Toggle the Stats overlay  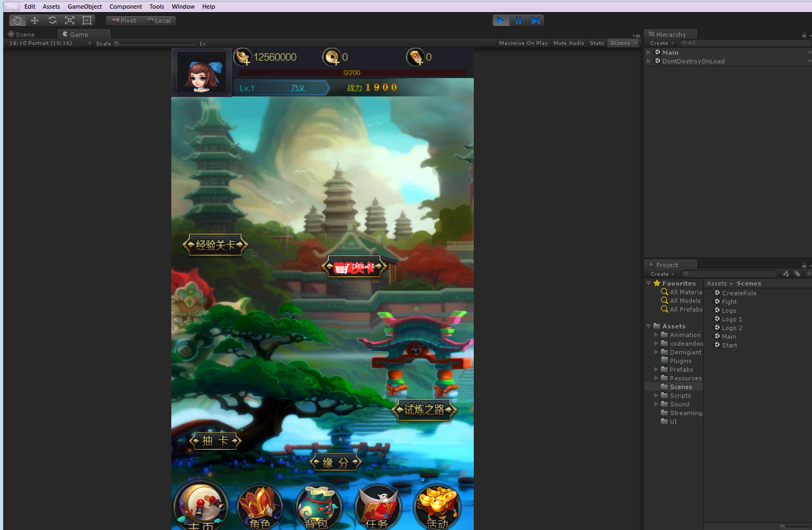pos(597,43)
